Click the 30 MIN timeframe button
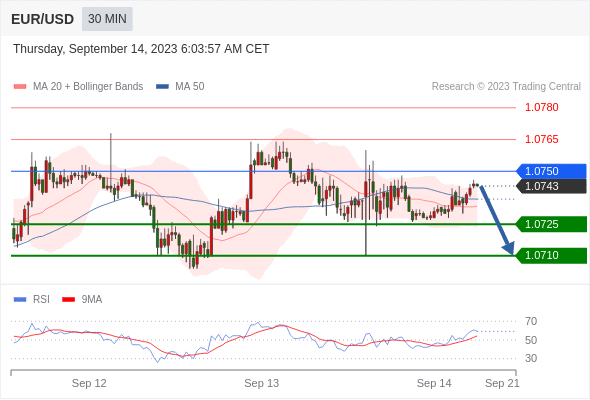The height and width of the screenshot is (400, 590). (107, 19)
